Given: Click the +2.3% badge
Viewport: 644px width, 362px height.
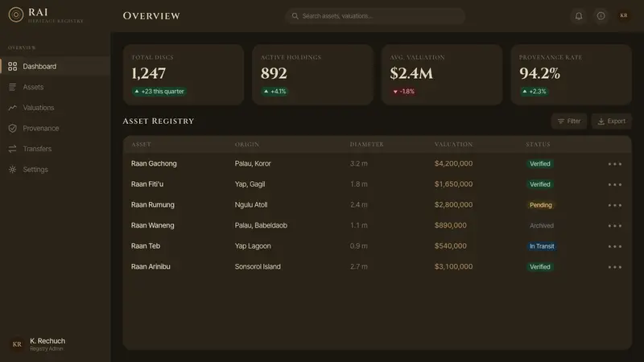Looking at the screenshot, I should pos(534,92).
